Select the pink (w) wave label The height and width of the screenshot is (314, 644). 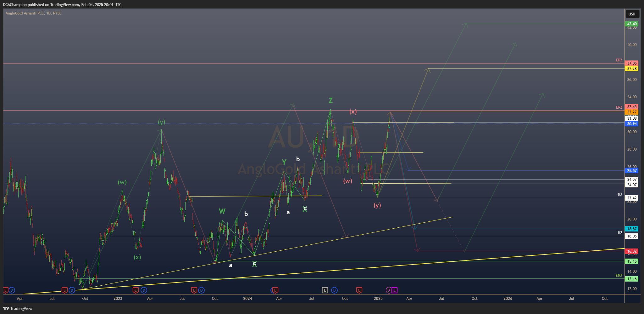(347, 181)
